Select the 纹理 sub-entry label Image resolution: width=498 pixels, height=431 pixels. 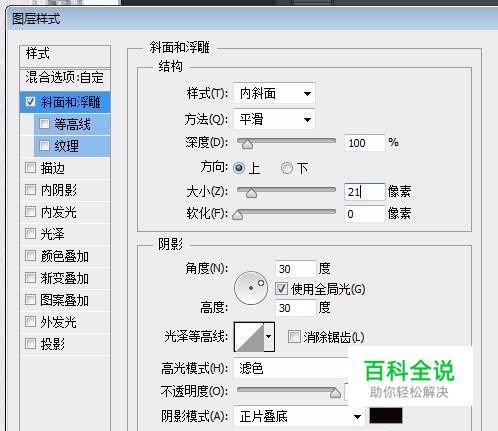pos(67,146)
